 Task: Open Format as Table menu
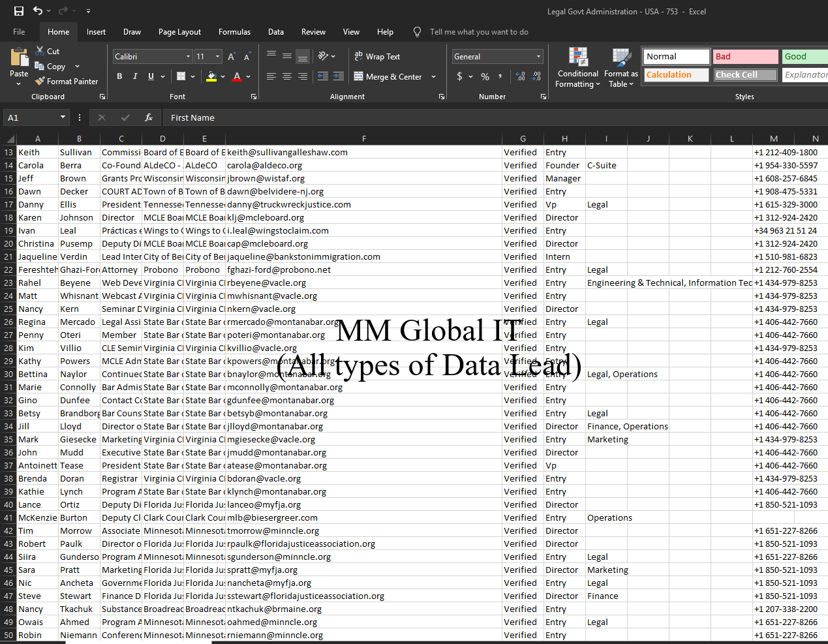pos(621,67)
